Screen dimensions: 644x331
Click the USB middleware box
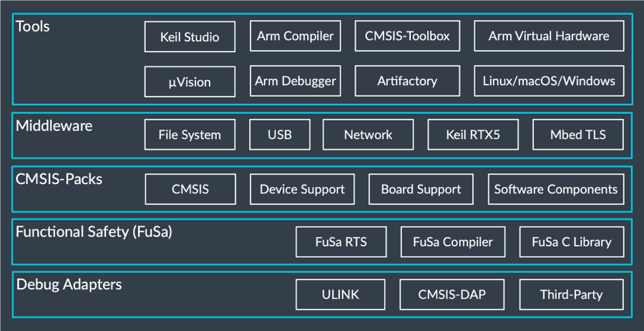tap(280, 135)
